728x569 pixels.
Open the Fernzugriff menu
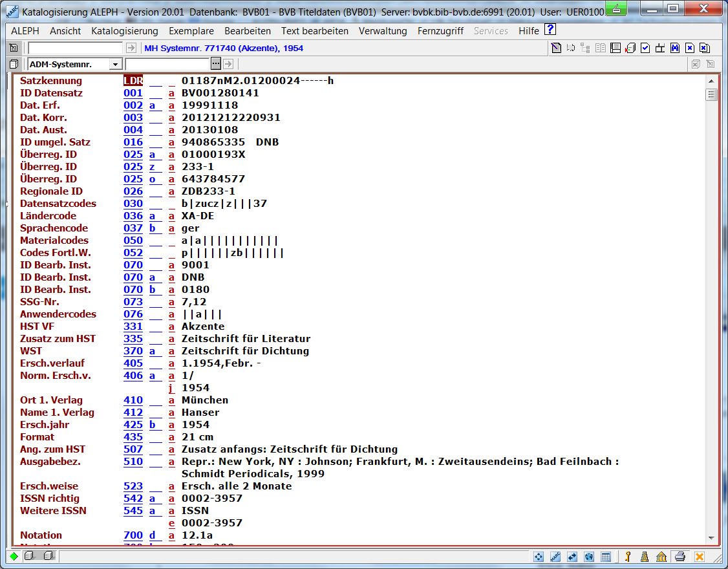440,31
